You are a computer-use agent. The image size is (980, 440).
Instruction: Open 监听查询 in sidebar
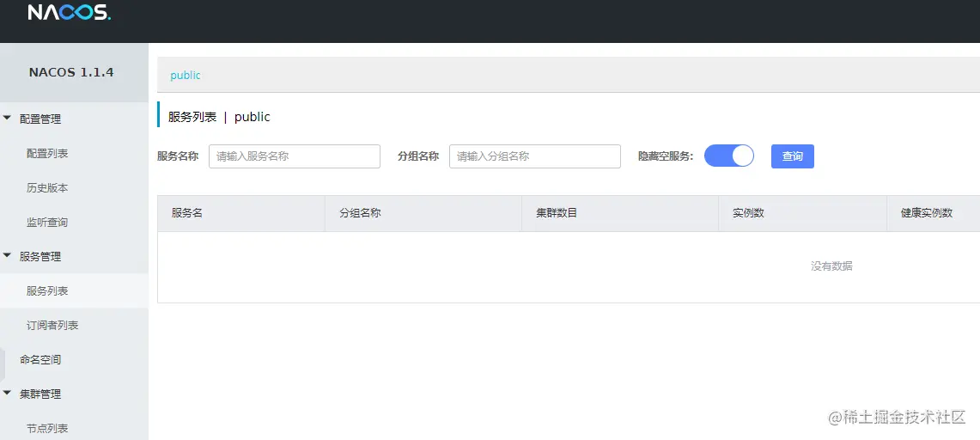point(47,222)
